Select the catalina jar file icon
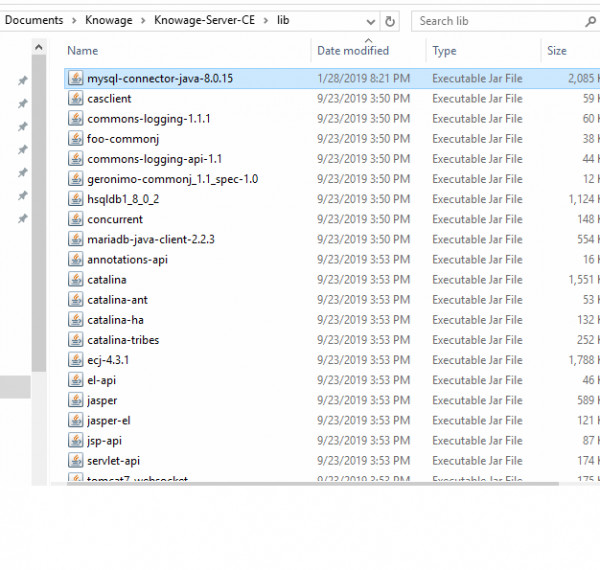Image resolution: width=600 pixels, height=570 pixels. pos(76,280)
